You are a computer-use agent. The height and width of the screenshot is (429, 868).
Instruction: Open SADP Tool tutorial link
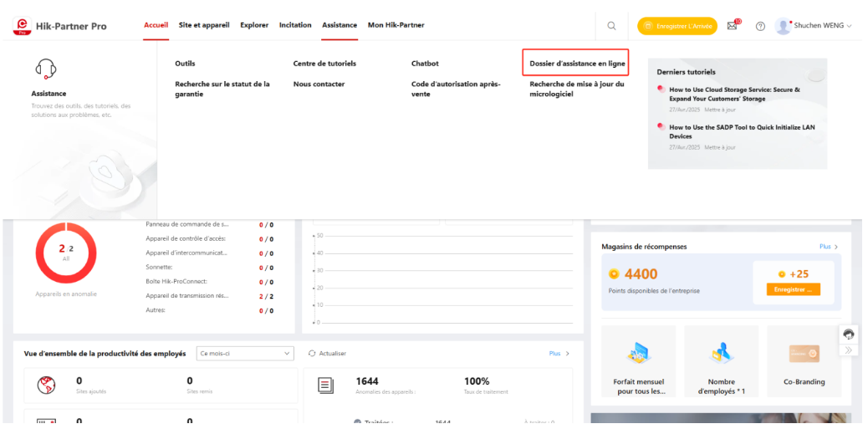click(x=742, y=132)
